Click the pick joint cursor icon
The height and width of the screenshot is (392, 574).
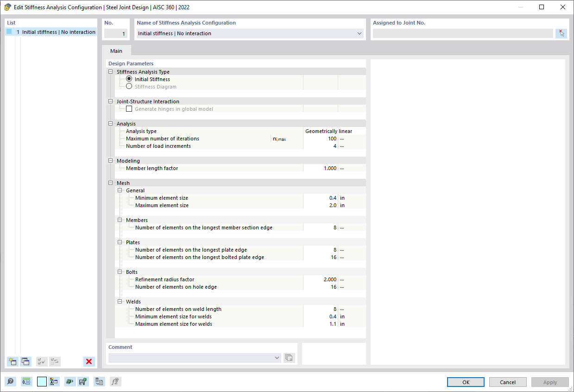pyautogui.click(x=561, y=33)
